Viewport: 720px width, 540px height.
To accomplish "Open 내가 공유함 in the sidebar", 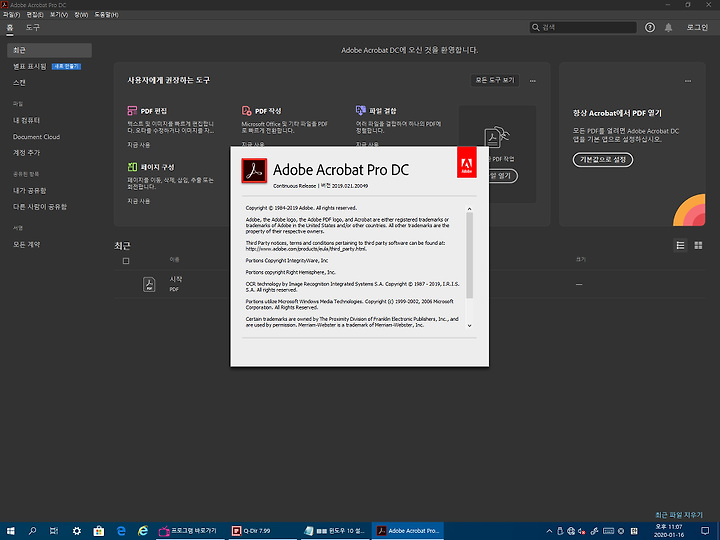I will point(29,191).
